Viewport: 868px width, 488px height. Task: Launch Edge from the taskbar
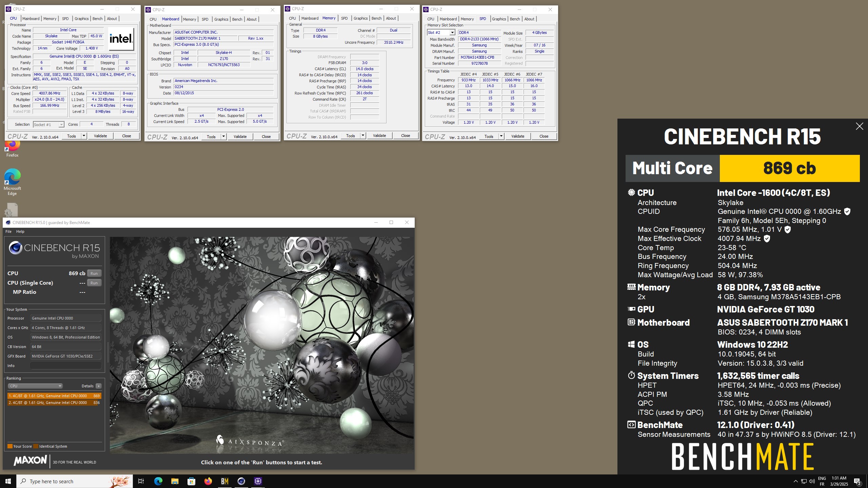pos(158,481)
